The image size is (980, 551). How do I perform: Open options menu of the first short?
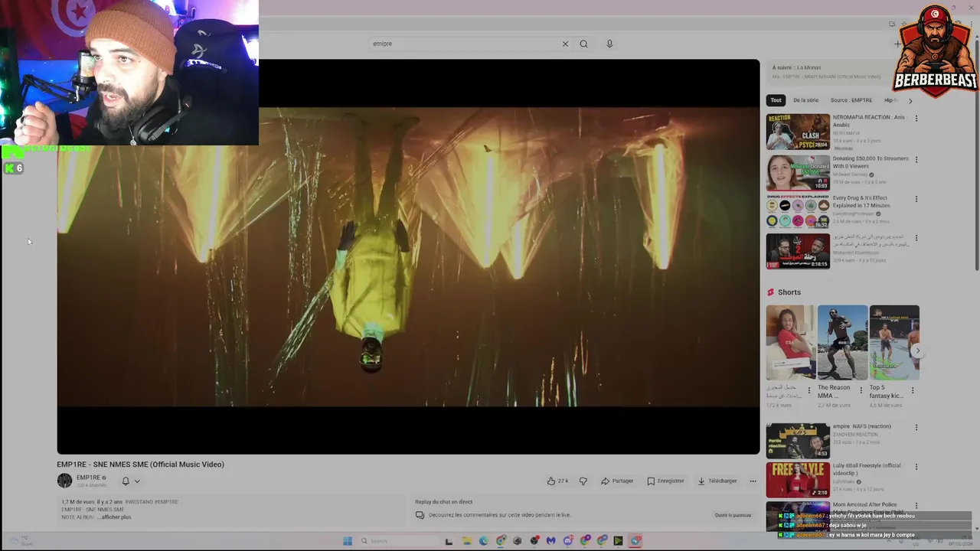809,390
